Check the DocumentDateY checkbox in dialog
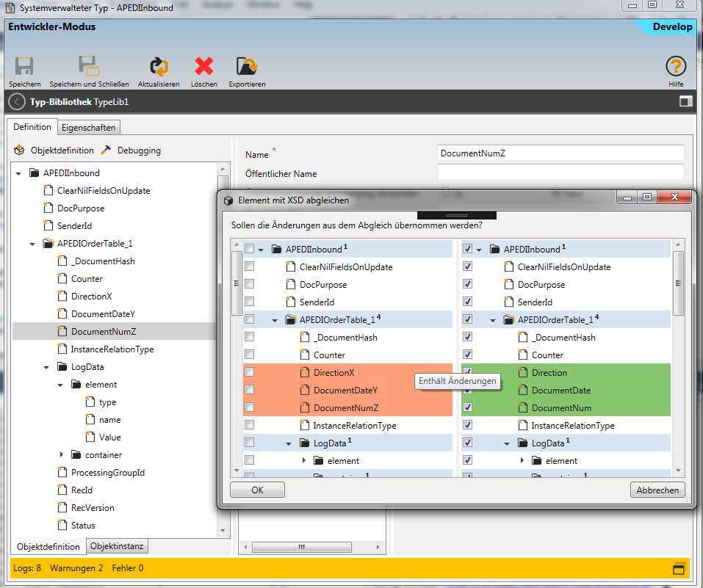 (250, 390)
